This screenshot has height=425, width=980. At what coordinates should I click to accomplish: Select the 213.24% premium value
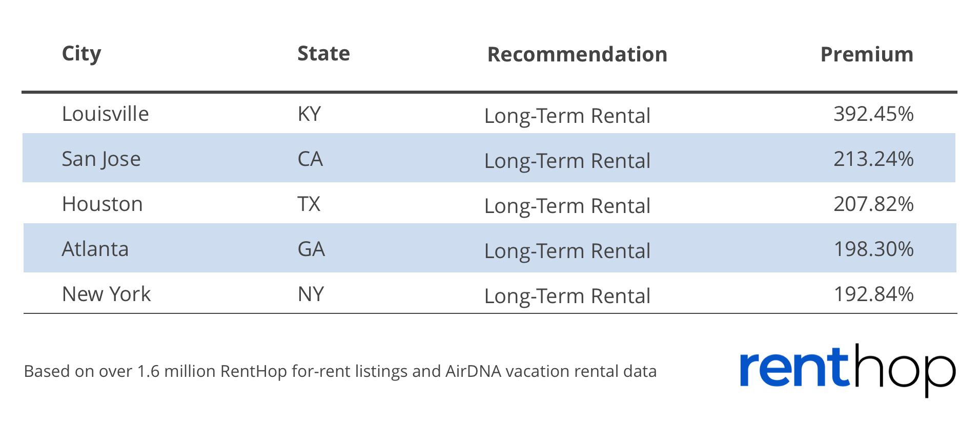[x=873, y=159]
